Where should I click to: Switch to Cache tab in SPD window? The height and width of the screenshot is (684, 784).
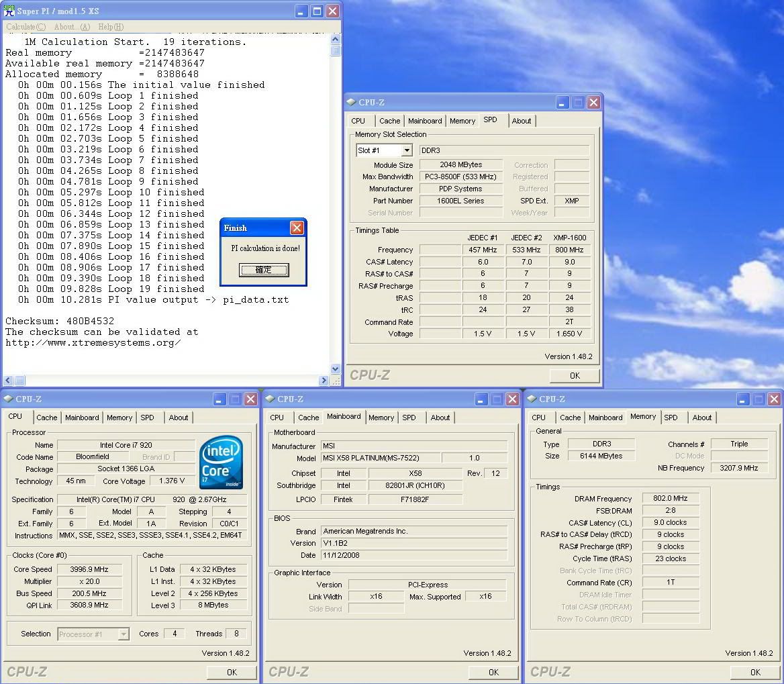[389, 121]
